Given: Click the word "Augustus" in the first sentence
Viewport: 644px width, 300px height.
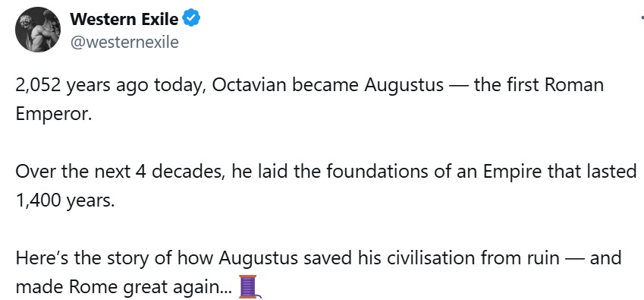Looking at the screenshot, I should coord(404,86).
